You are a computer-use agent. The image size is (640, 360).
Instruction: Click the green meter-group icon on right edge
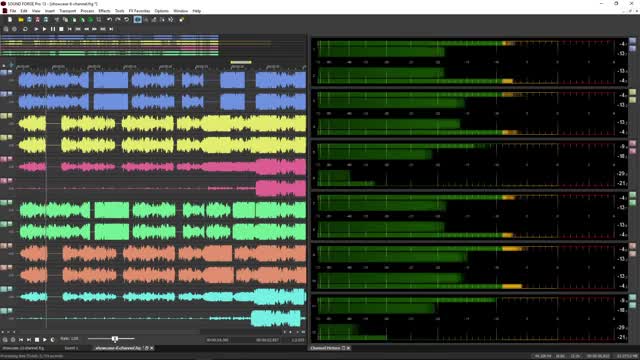(632, 195)
